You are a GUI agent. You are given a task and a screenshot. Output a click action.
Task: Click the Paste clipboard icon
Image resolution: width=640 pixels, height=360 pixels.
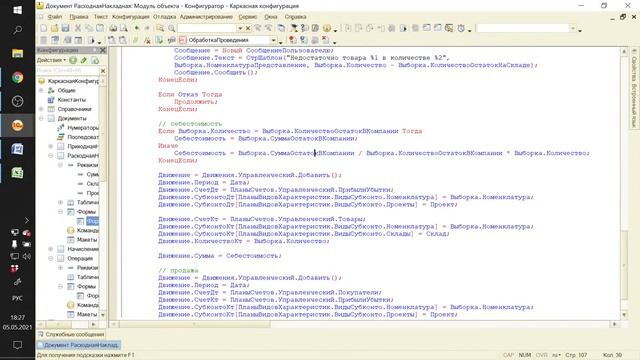[x=100, y=28]
